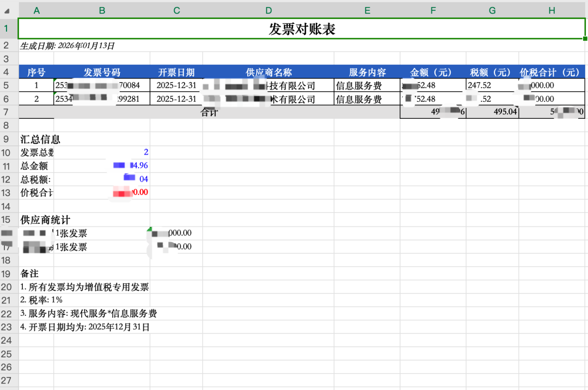Click the select-all corner of the sheet
The image size is (588, 390).
(8, 10)
